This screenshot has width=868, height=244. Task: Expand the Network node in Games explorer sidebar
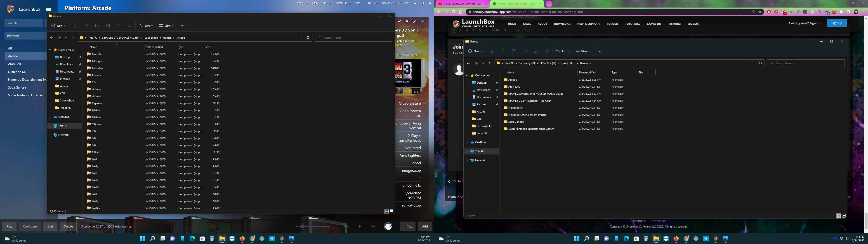[x=467, y=160]
